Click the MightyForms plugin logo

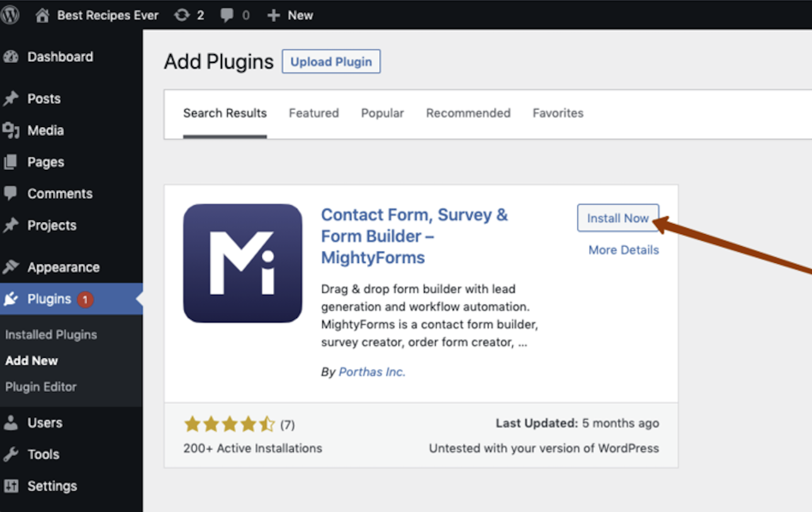click(242, 263)
